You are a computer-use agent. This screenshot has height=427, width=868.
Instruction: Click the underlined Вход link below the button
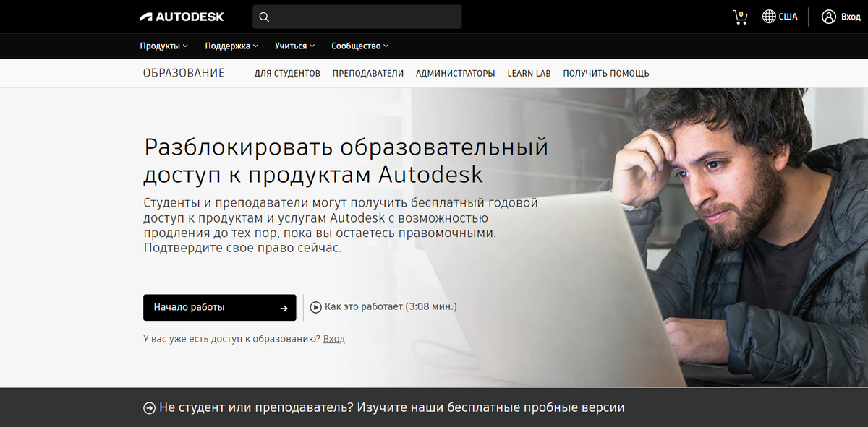334,339
